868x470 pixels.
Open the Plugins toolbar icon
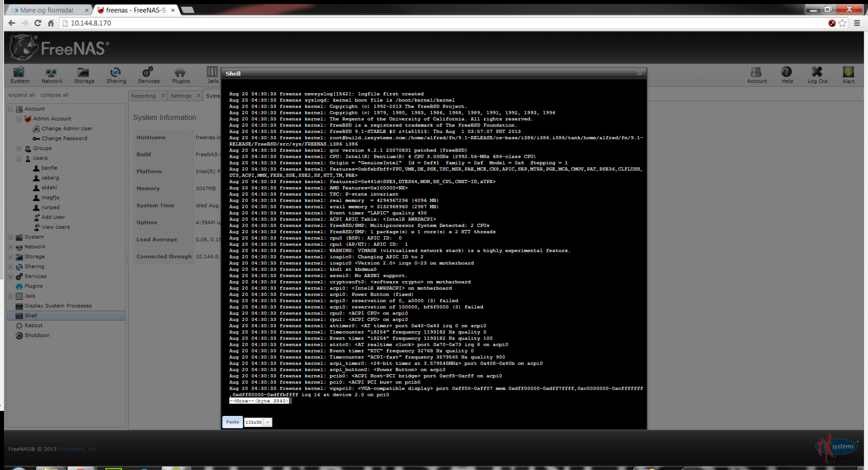pos(180,75)
